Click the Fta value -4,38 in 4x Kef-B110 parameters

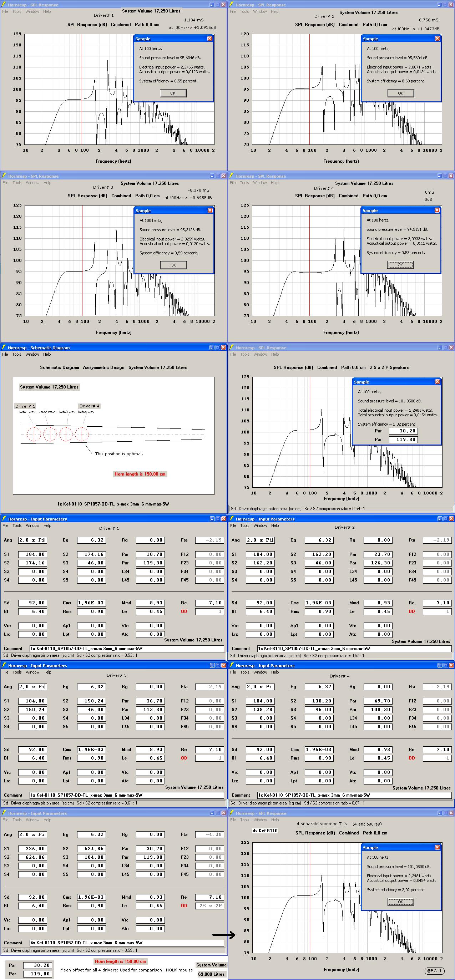pyautogui.click(x=209, y=834)
